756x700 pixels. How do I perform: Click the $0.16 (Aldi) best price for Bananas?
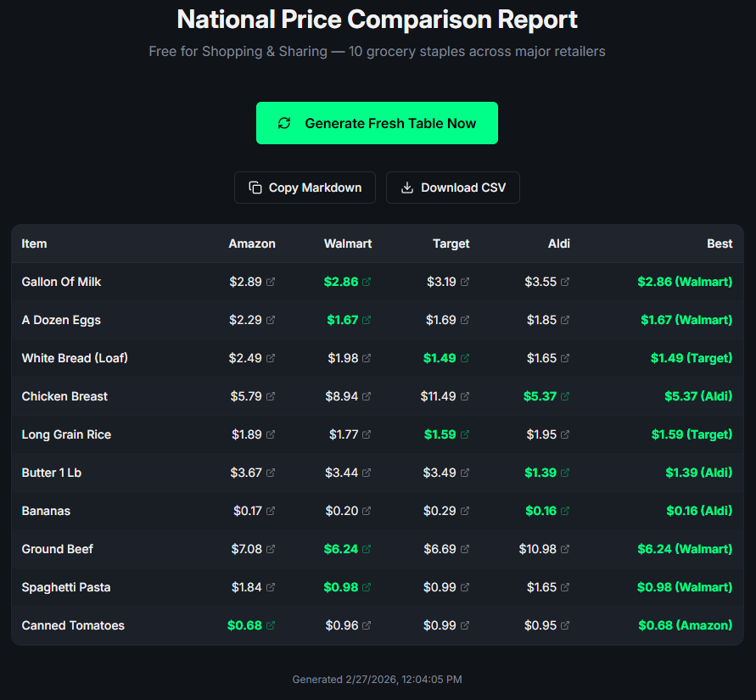(x=698, y=511)
